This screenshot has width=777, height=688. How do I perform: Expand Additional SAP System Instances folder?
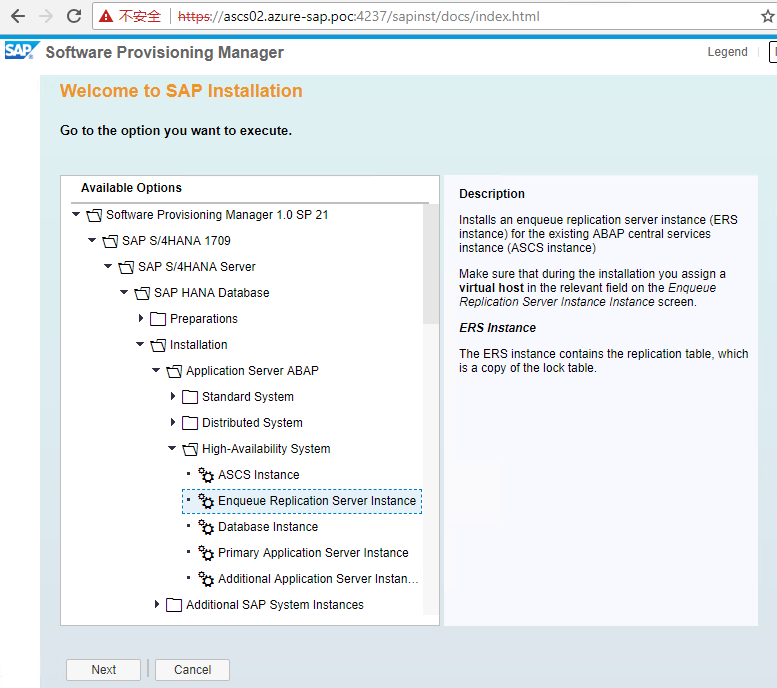(x=157, y=604)
